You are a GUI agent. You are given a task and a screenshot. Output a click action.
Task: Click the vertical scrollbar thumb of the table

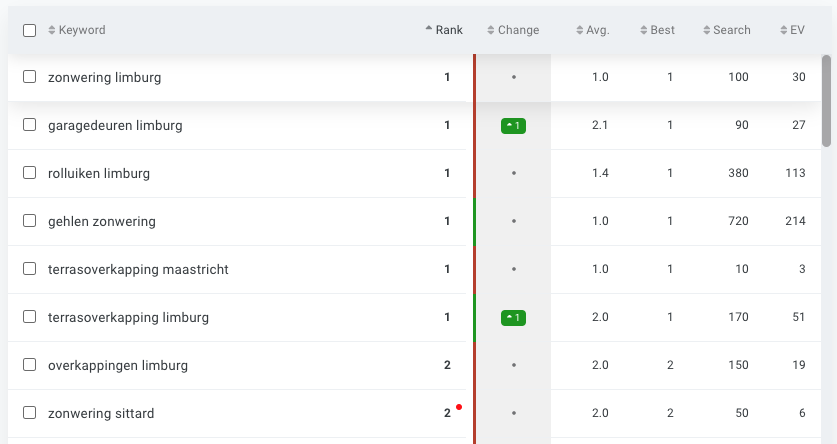pyautogui.click(x=827, y=100)
